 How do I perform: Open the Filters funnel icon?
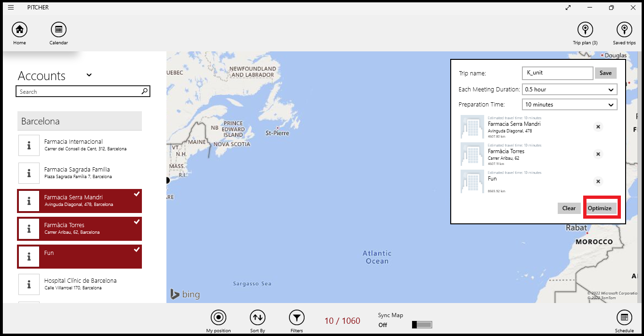coord(297,317)
